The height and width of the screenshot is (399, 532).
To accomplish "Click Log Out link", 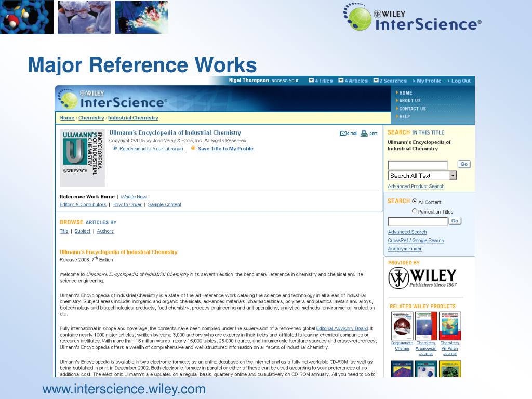I will point(461,81).
